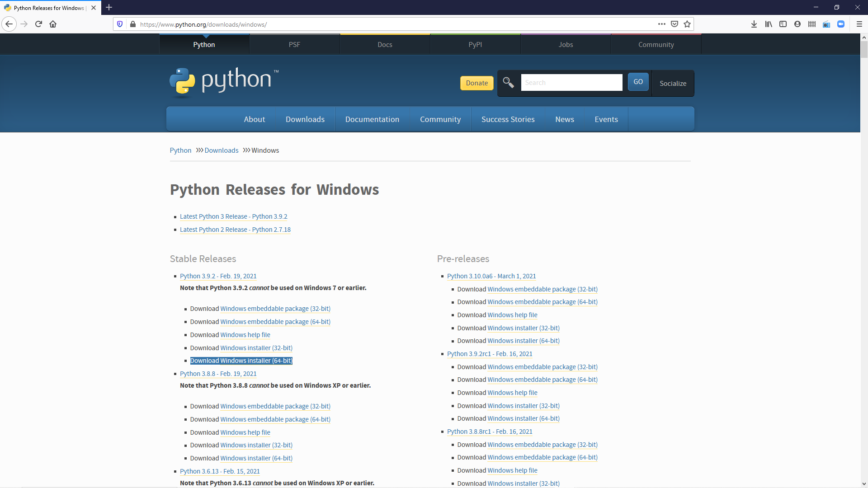
Task: Open the Downloads nav menu
Action: 305,119
